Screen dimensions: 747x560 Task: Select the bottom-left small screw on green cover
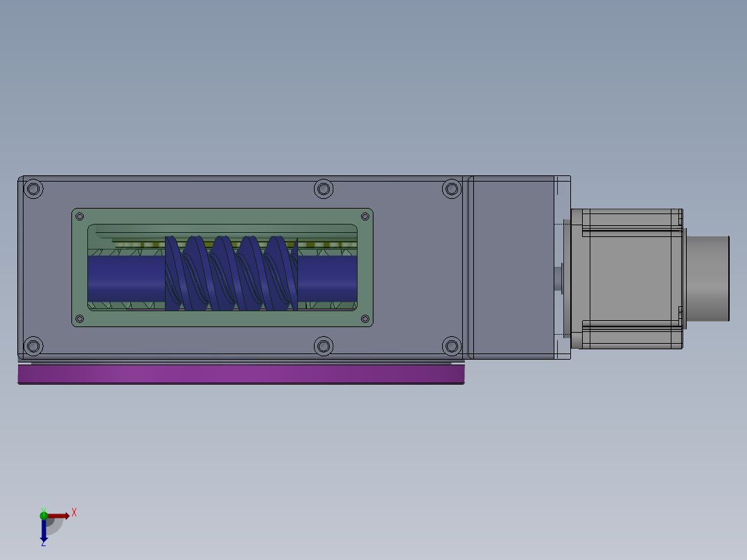point(80,318)
